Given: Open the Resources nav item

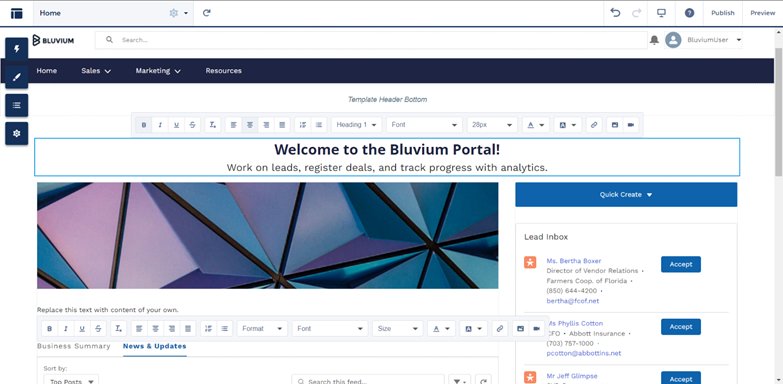Looking at the screenshot, I should click(223, 71).
